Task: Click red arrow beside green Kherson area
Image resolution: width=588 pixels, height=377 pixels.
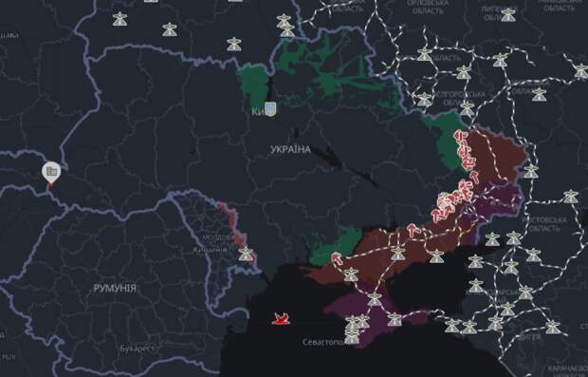Action: coord(337,258)
